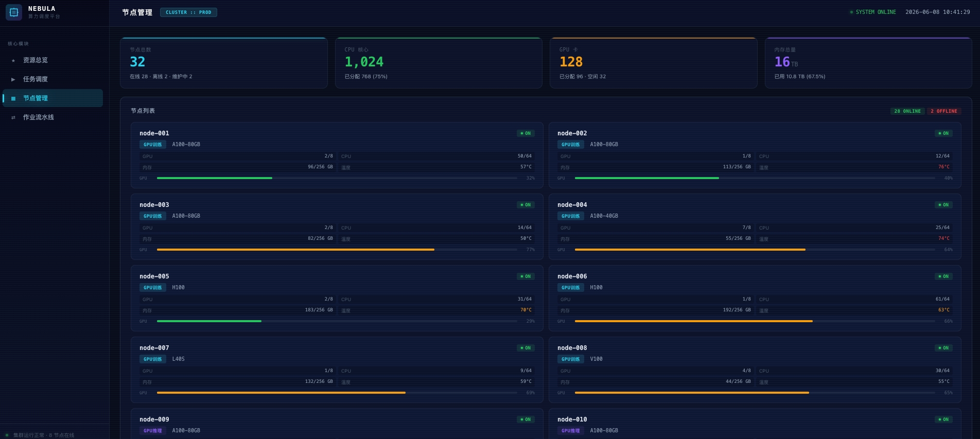This screenshot has height=439, width=980.
Task: Click the 12/64 CPU value on node-002
Action: click(x=943, y=156)
